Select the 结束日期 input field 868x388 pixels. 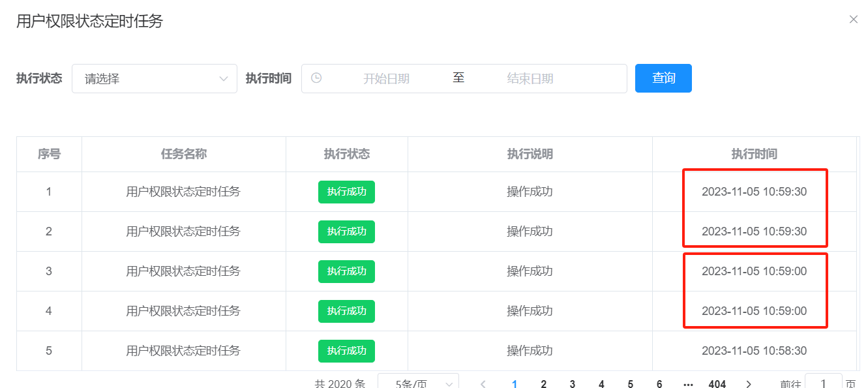coord(530,79)
